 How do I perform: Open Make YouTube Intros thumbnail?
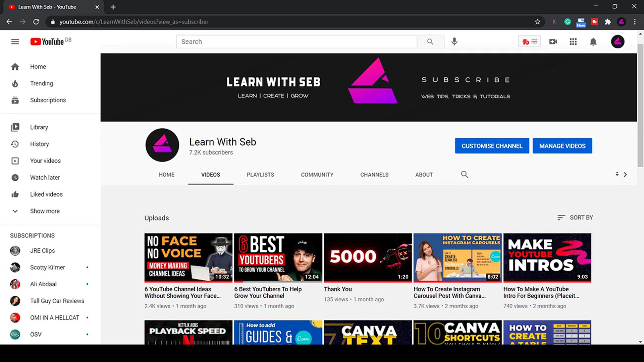tap(547, 257)
